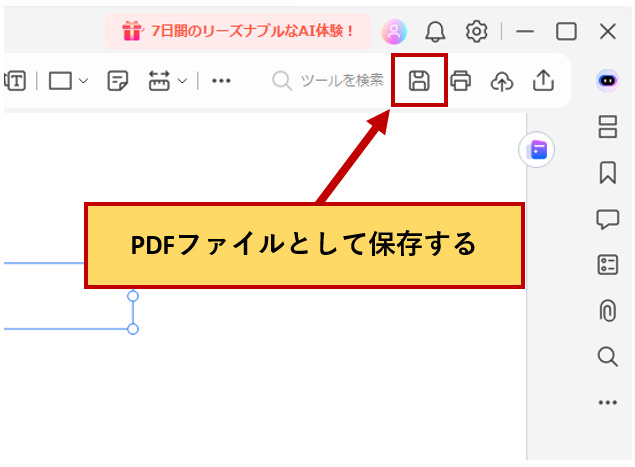
Task: Open the 7日間のリーズナブルなAI体験 promotion
Action: pyautogui.click(x=238, y=31)
